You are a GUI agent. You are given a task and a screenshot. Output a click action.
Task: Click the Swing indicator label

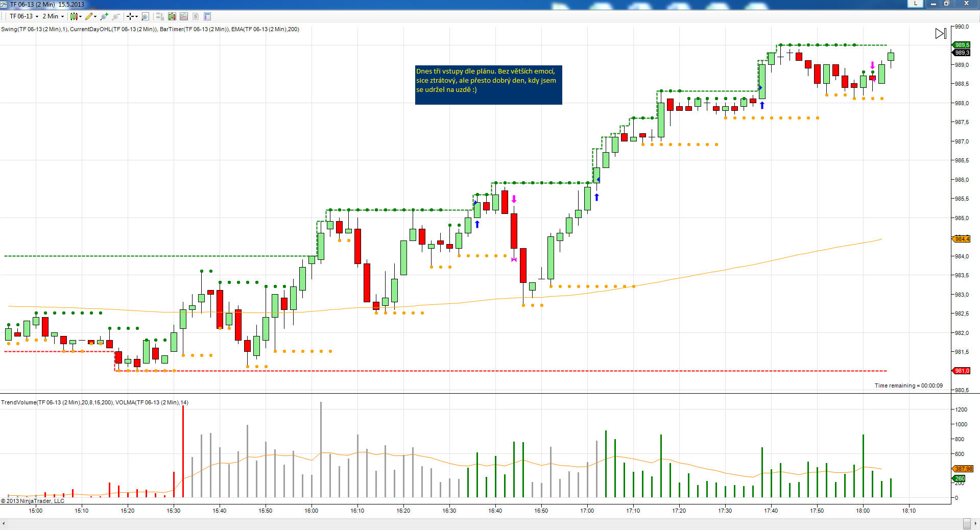click(x=34, y=29)
